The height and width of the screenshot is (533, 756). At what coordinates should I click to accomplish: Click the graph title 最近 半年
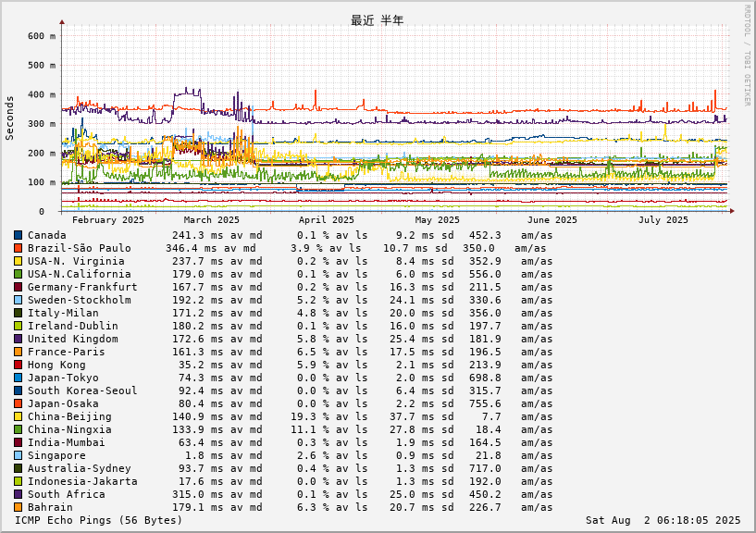[x=377, y=20]
